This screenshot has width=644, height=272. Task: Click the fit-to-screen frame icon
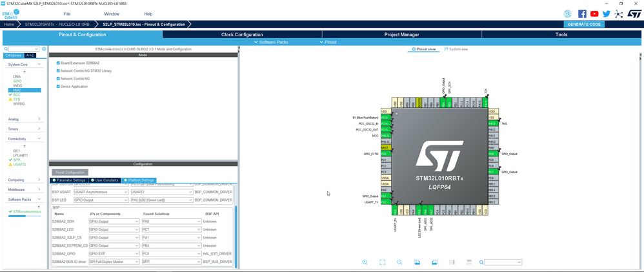coord(382,262)
